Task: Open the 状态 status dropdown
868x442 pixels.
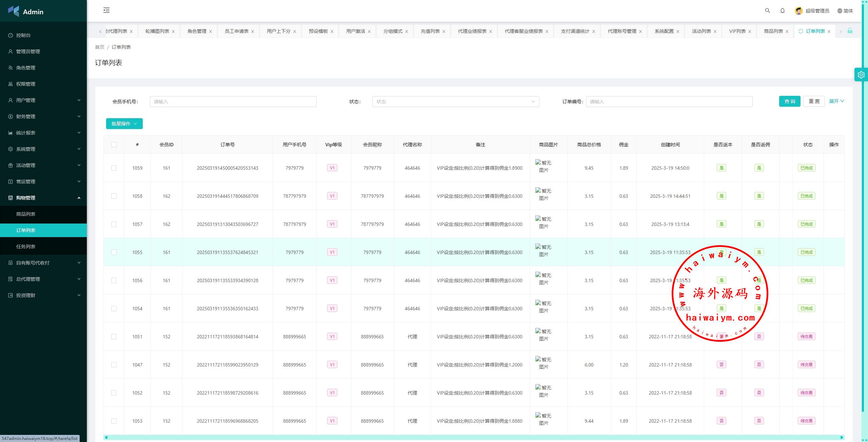Action: click(x=455, y=102)
